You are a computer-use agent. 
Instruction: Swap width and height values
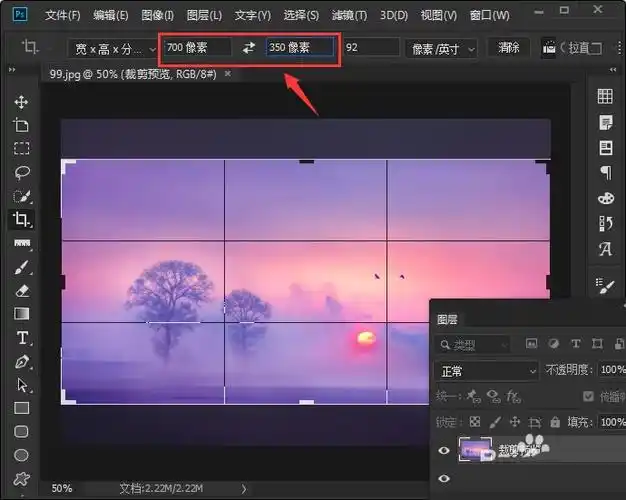pyautogui.click(x=249, y=48)
